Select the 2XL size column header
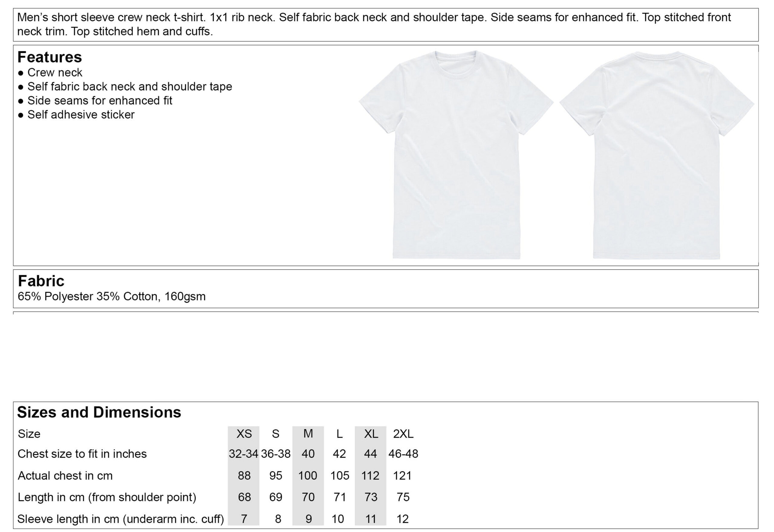Viewport: 774px width, 532px height. point(403,434)
